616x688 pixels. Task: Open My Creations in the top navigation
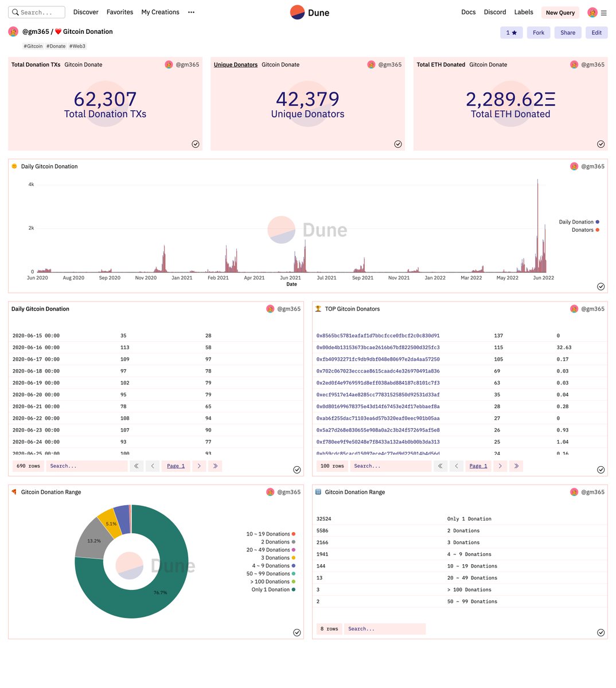coord(161,12)
